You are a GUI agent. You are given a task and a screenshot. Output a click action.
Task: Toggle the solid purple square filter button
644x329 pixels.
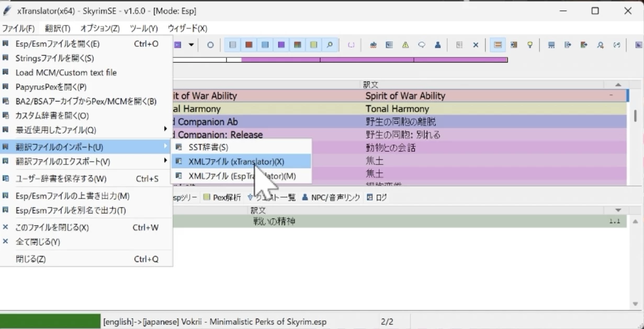click(281, 45)
